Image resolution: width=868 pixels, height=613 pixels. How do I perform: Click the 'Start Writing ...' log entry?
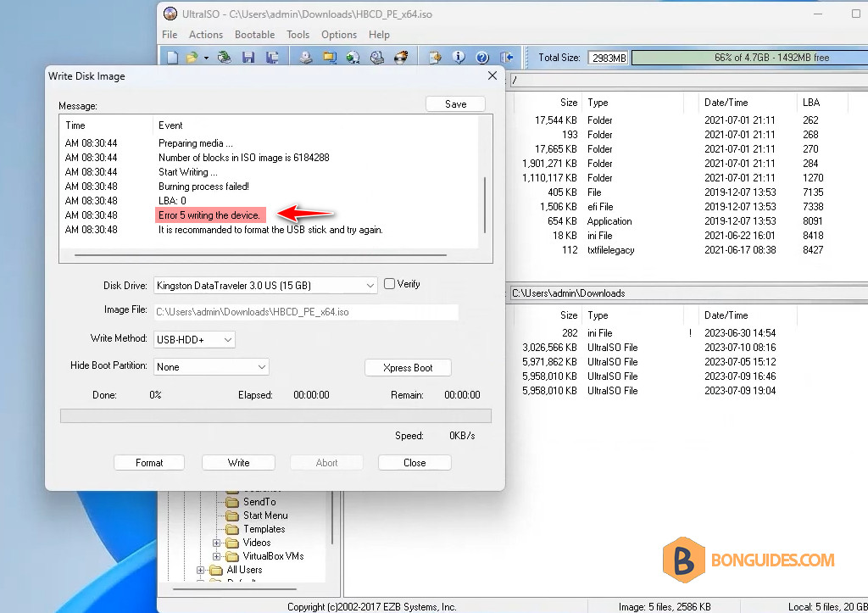(x=187, y=172)
